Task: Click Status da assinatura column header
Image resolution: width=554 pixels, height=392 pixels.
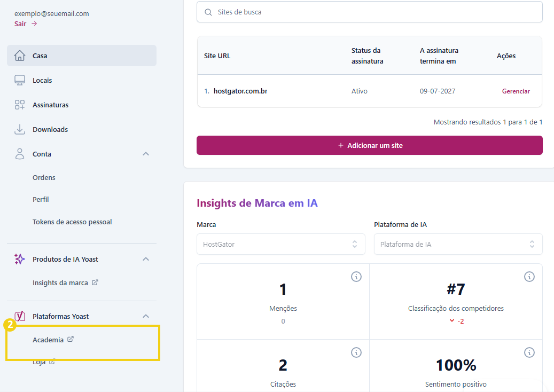Action: click(367, 56)
